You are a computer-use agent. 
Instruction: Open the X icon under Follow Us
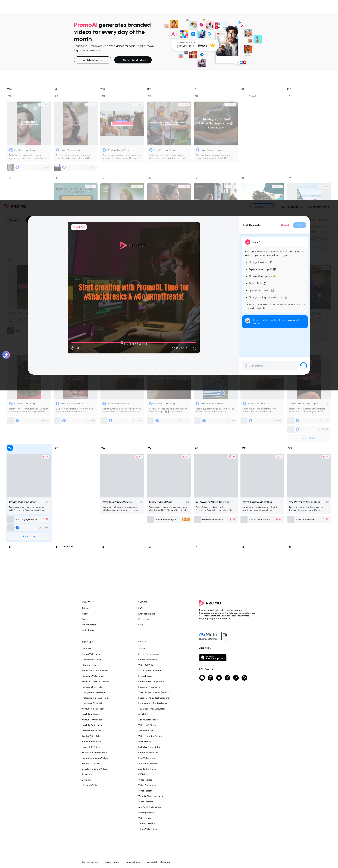[x=227, y=678]
